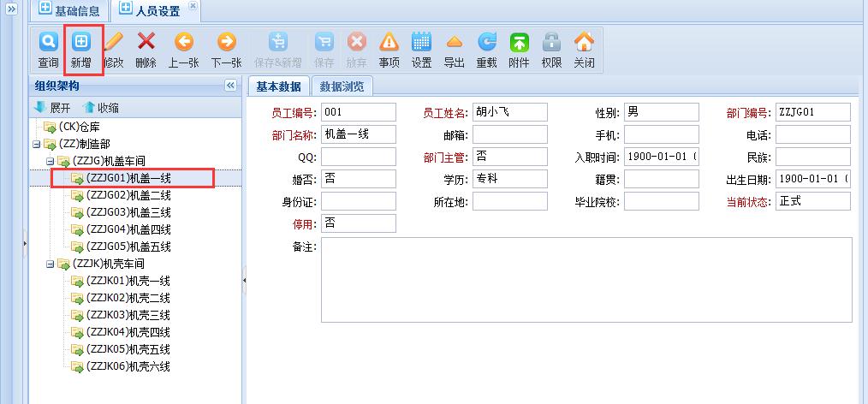The width and height of the screenshot is (868, 404).
Task: Expand left sidebar with top-left double-arrow
Action: [x=10, y=9]
